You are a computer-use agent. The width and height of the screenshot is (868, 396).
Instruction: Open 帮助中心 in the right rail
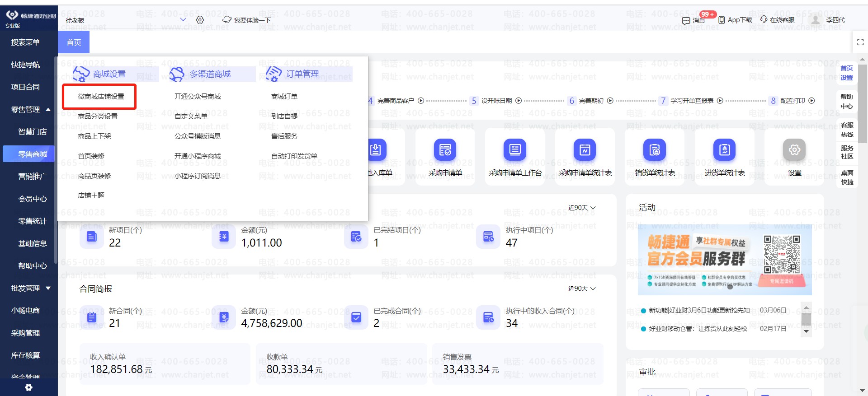pos(847,102)
